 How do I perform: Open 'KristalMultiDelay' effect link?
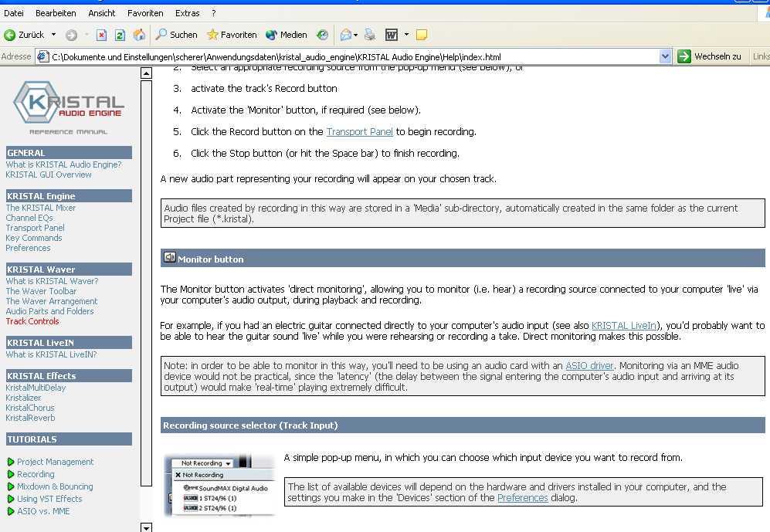pyautogui.click(x=36, y=388)
